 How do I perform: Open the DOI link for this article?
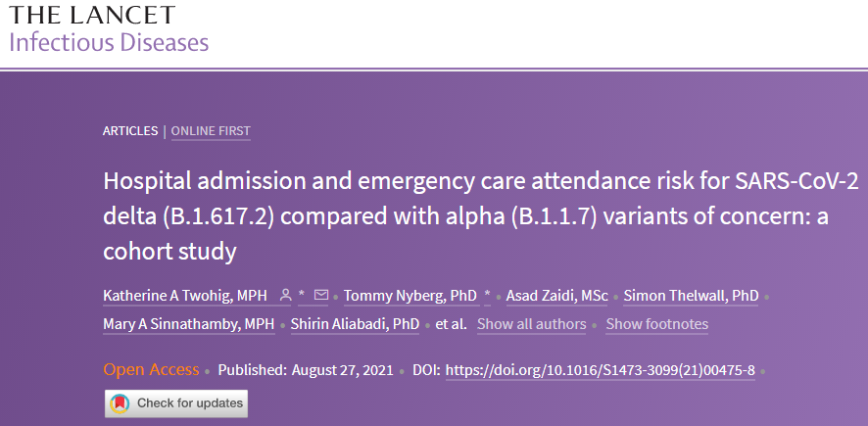click(x=600, y=370)
